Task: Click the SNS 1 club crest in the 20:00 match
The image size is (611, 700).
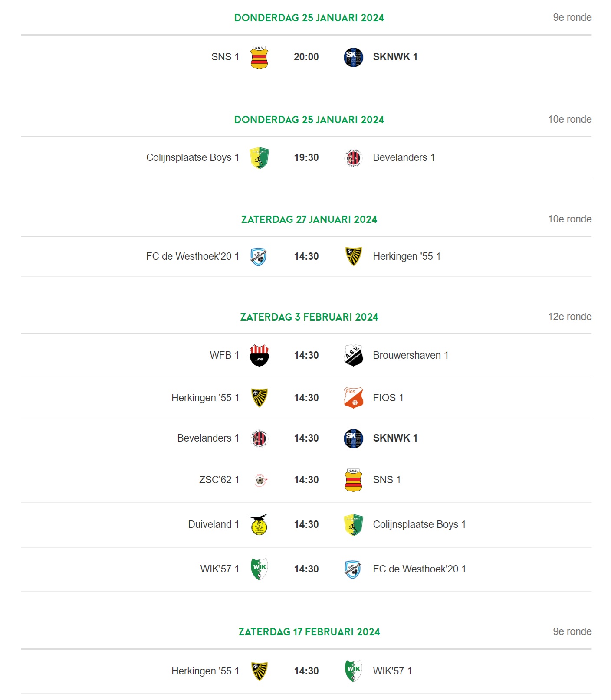Action: click(259, 57)
